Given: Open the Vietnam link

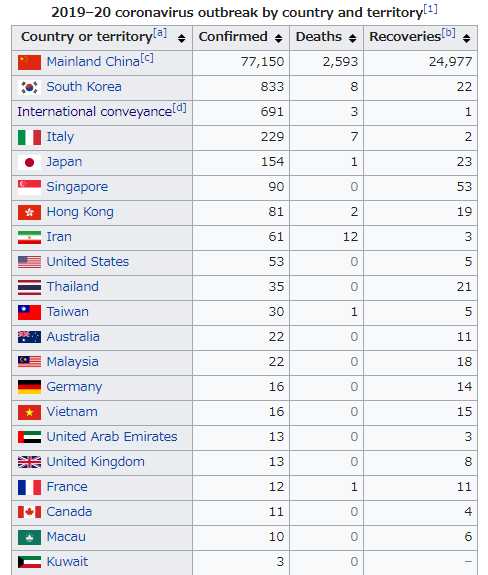Looking at the screenshot, I should (72, 412).
